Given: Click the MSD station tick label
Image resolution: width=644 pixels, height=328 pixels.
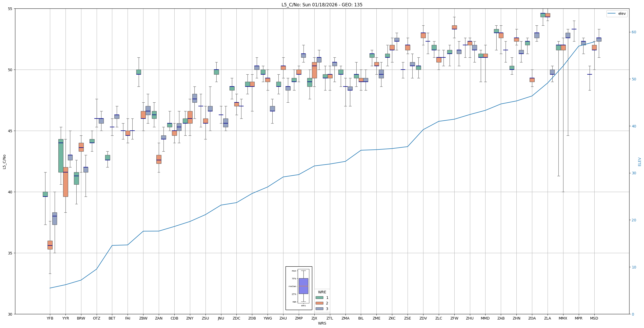Looking at the screenshot, I should tap(594, 318).
